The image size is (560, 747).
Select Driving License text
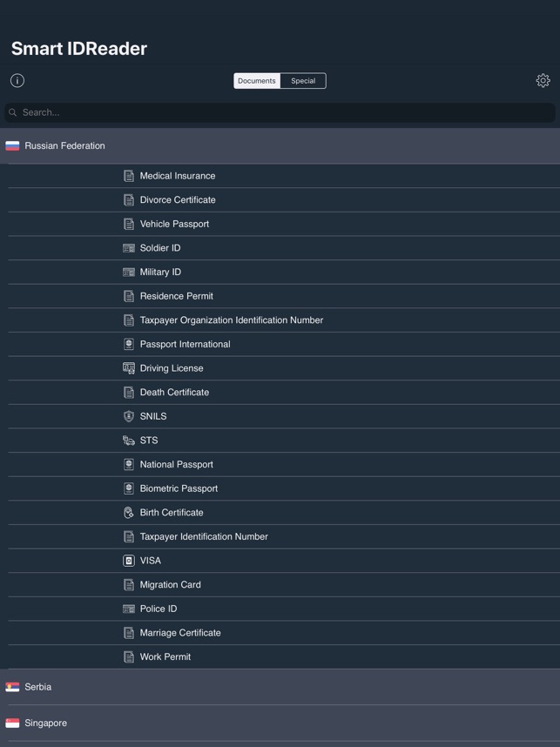point(171,368)
